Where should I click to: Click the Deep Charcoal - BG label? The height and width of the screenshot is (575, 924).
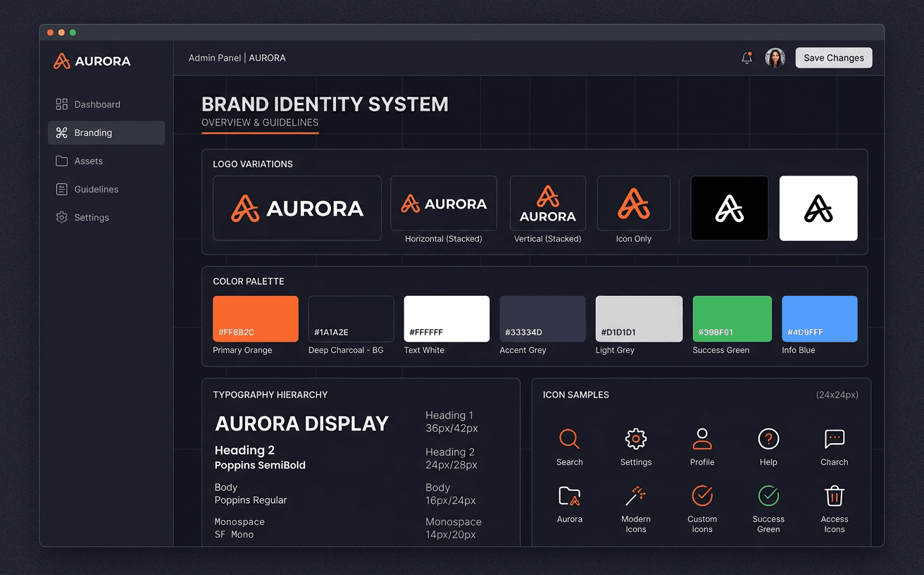(346, 350)
